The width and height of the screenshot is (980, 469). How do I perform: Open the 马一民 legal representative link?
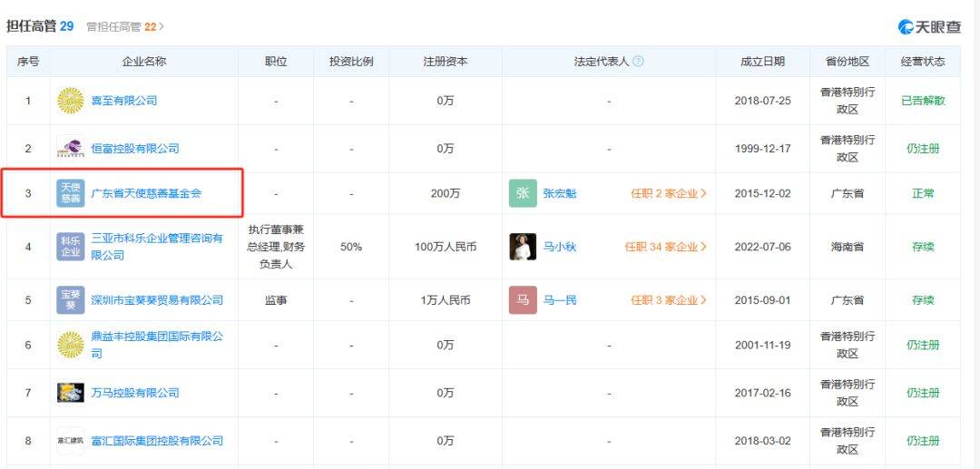click(x=561, y=300)
